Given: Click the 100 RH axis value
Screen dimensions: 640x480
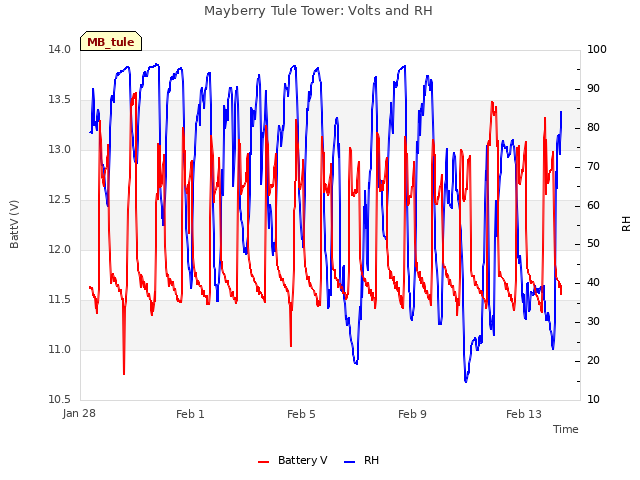Looking at the screenshot, I should (x=597, y=49).
